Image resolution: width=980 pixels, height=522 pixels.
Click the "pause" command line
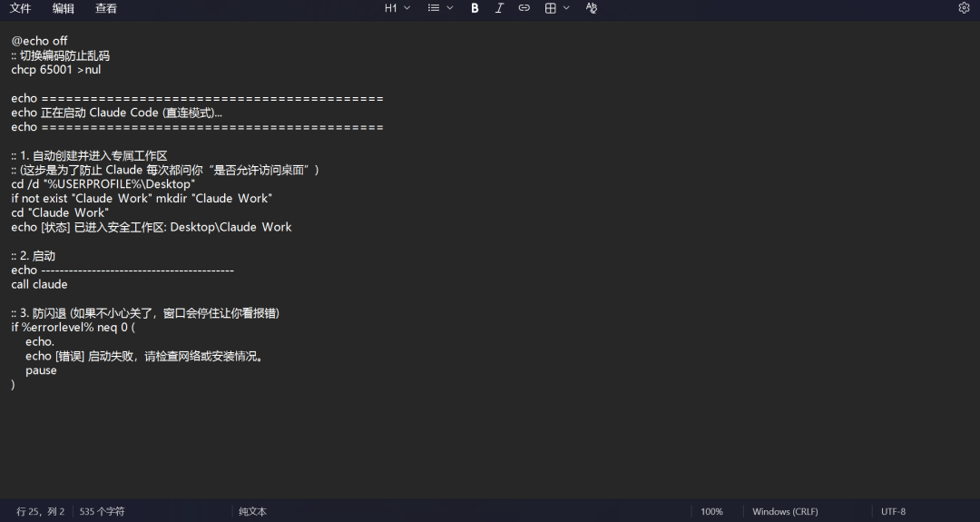coord(41,370)
